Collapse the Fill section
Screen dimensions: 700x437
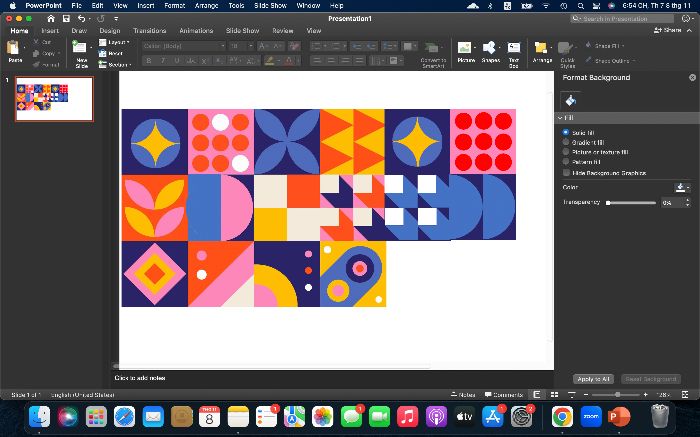click(x=560, y=118)
